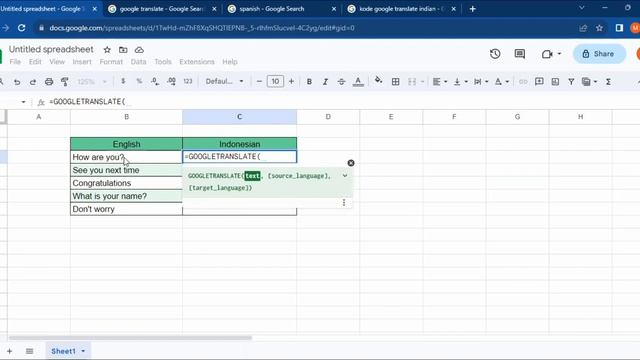
Task: Expand the GOOGLETRANSLATE help chevron
Action: 345,176
